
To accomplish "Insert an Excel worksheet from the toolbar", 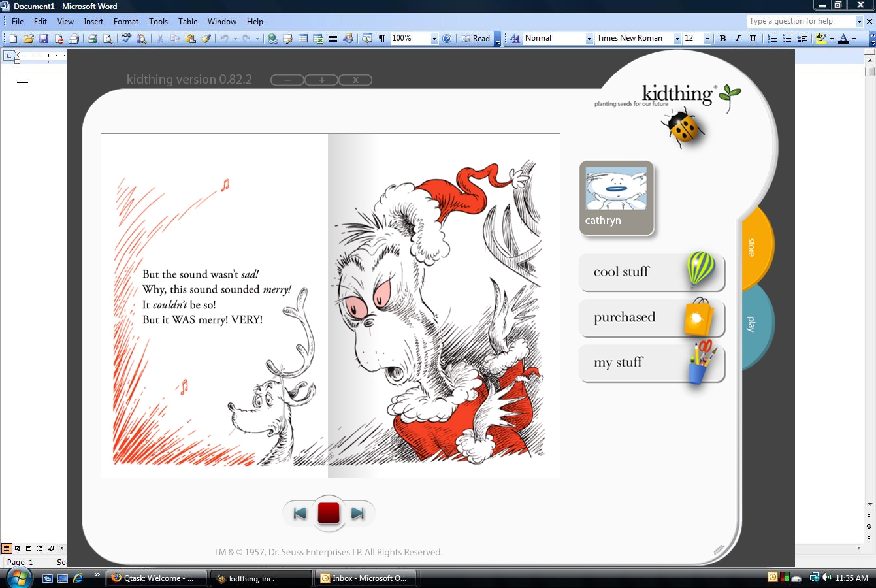I will point(318,39).
